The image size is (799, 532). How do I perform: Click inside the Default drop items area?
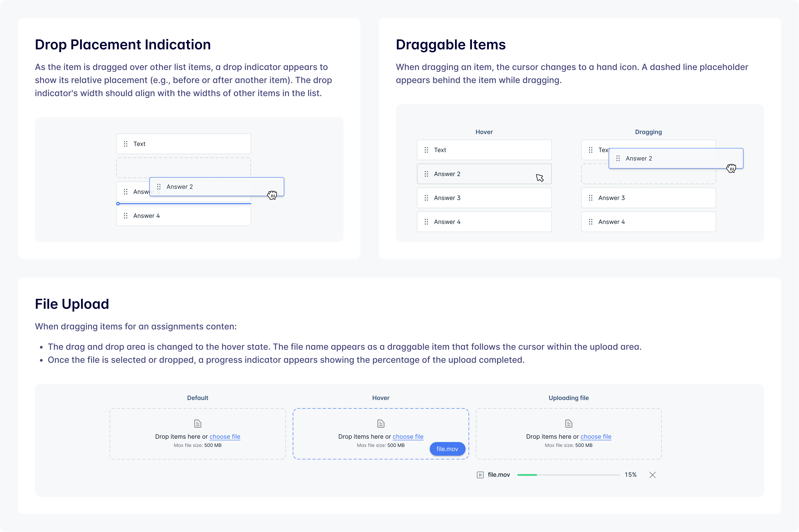coord(197,434)
